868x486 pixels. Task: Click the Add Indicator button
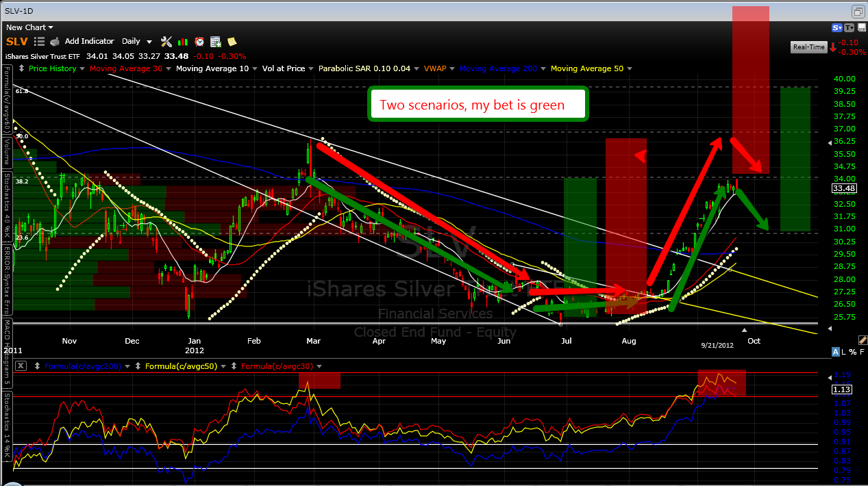coord(89,41)
